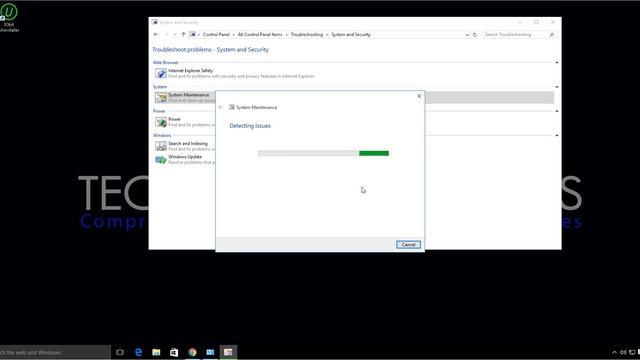Click the blue tile app on taskbar
640x360 pixels.
210,352
